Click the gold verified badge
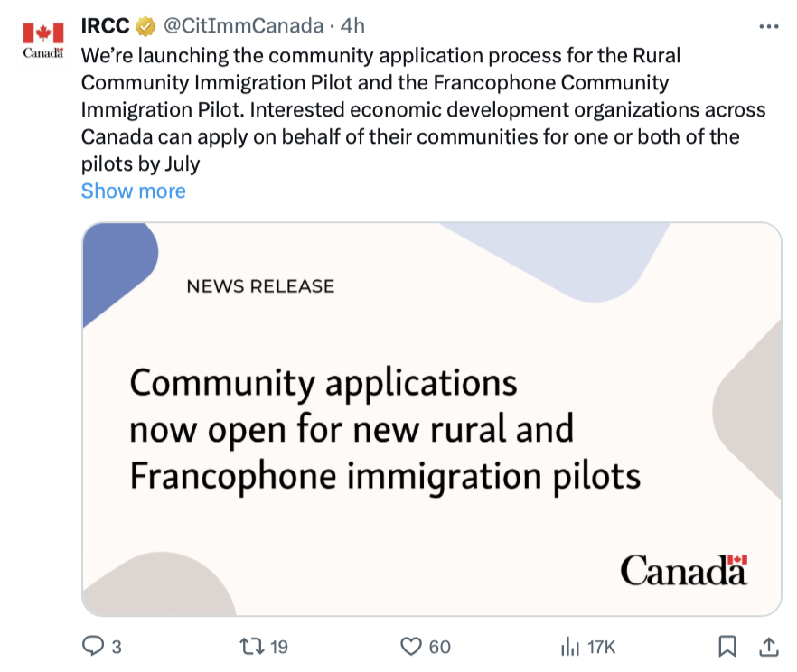This screenshot has width=797, height=672. pyautogui.click(x=145, y=26)
